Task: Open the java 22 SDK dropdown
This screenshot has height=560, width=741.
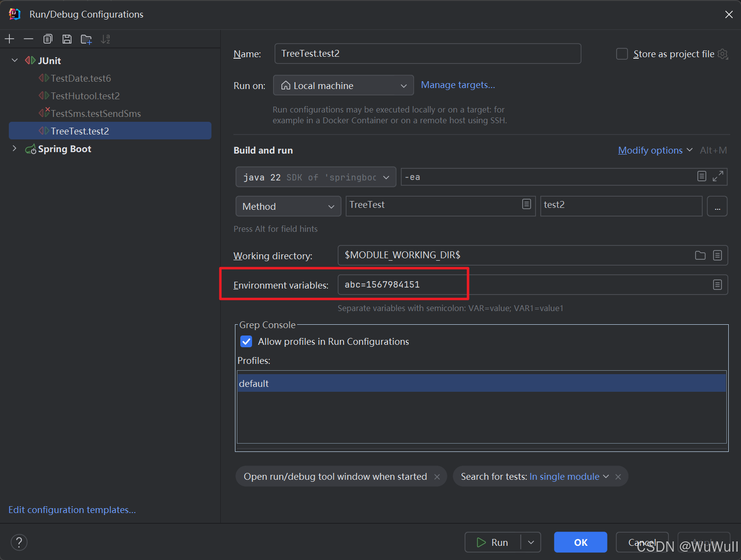Action: tap(316, 177)
